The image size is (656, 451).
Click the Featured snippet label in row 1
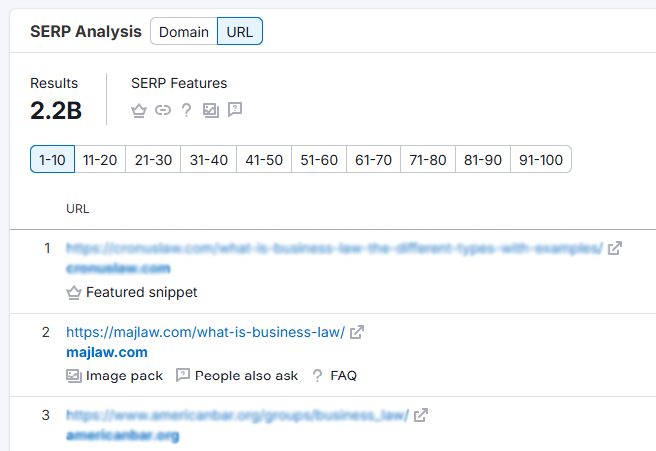coord(141,292)
